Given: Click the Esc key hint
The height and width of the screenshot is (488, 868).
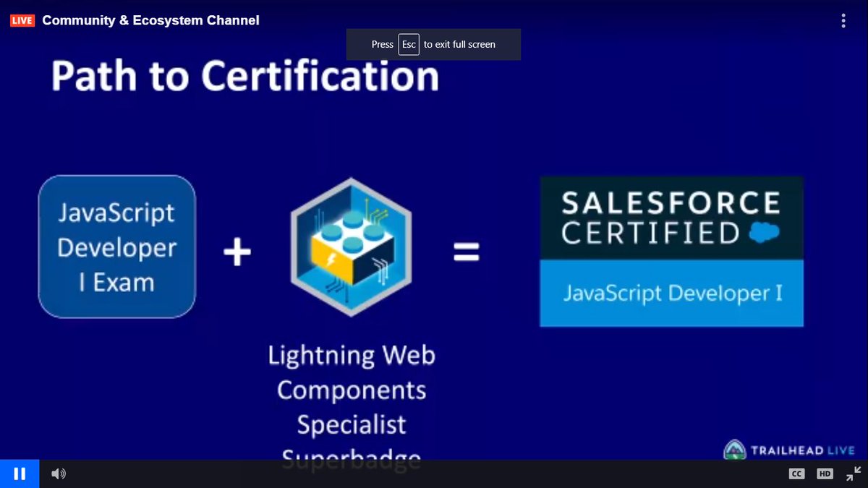Looking at the screenshot, I should click(409, 44).
